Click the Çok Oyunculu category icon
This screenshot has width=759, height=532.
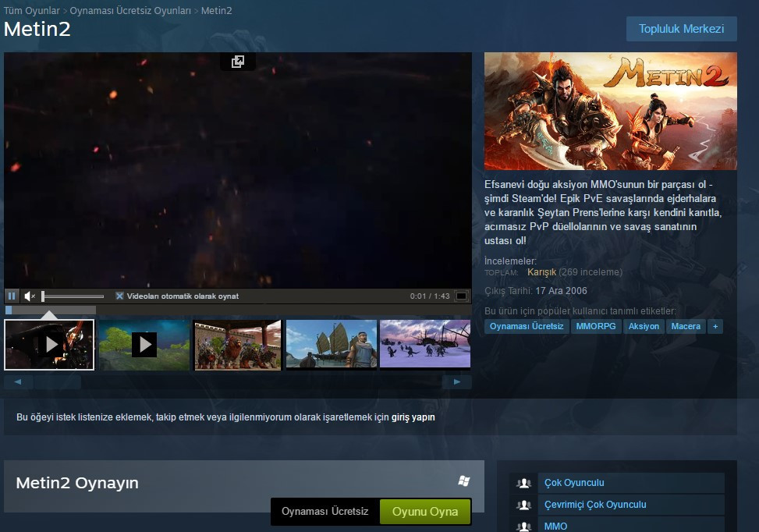coord(523,483)
